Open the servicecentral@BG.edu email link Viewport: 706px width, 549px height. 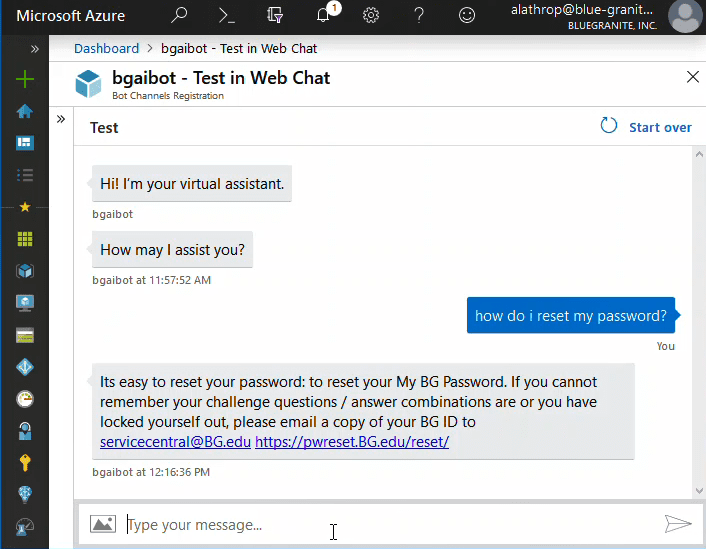pos(175,442)
